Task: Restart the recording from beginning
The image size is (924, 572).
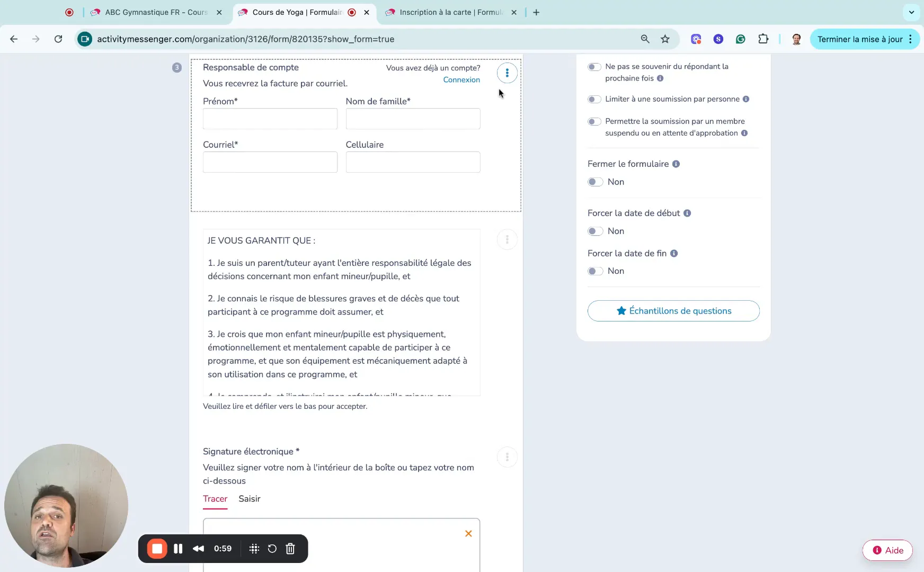Action: (x=272, y=549)
